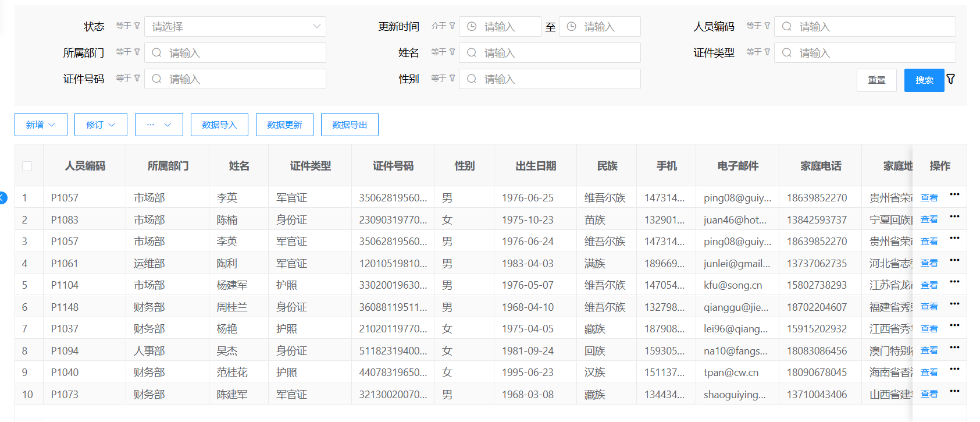Image resolution: width=980 pixels, height=422 pixels.
Task: Expand the 新增 dropdown button
Action: tap(41, 125)
